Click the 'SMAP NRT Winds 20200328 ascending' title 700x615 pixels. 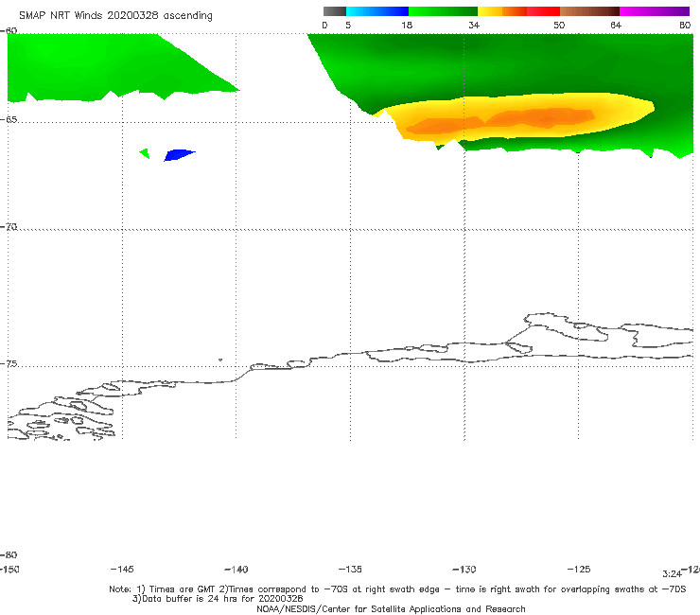(115, 15)
